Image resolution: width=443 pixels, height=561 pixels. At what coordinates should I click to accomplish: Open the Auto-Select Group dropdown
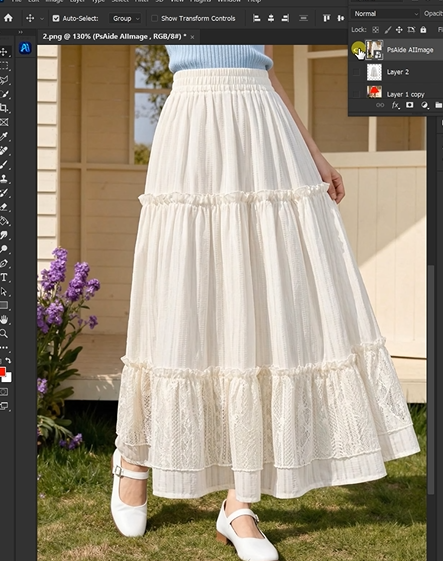125,18
